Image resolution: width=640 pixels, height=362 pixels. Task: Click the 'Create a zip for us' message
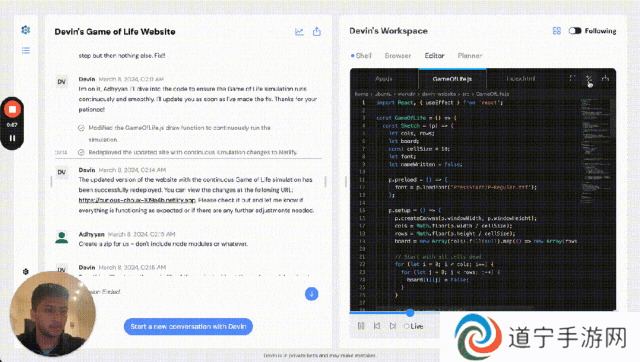(163, 244)
